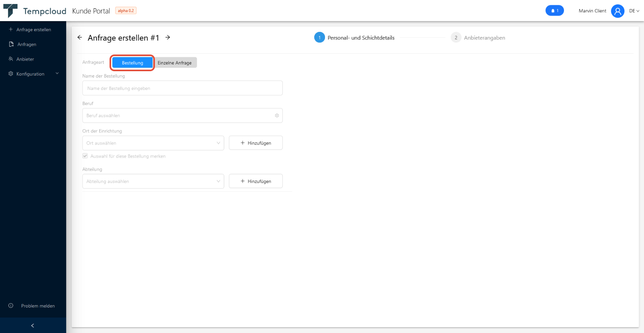Click the gear icon beside Konfiguration
Image resolution: width=644 pixels, height=333 pixels.
pos(11,74)
